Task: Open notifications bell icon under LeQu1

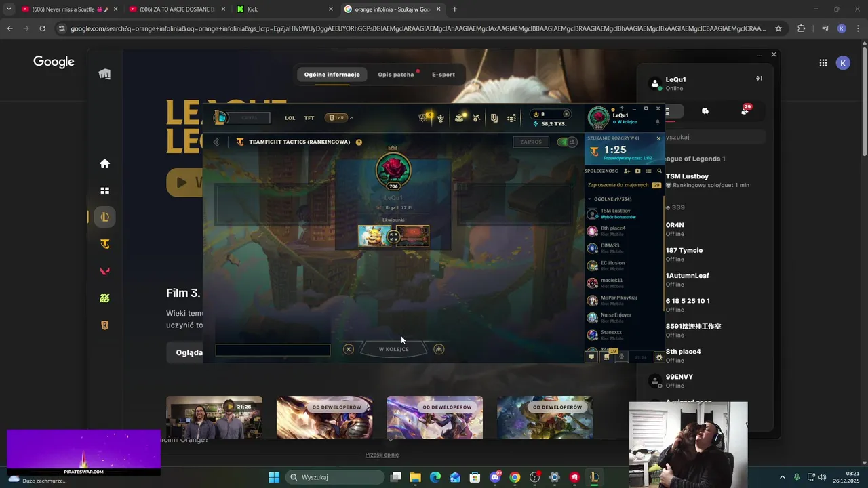Action: [657, 122]
